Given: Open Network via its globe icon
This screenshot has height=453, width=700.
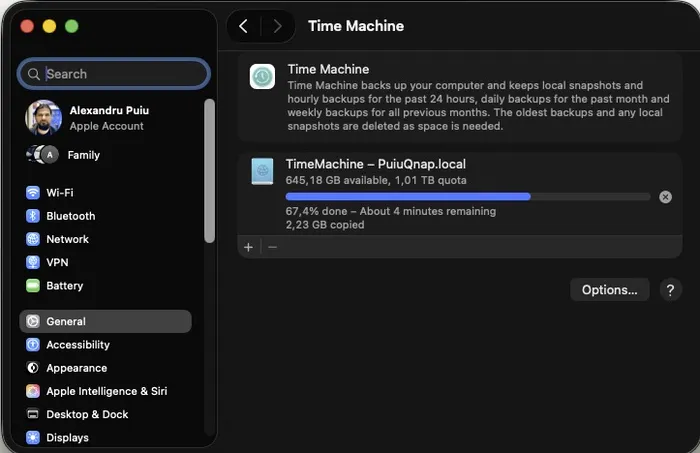Looking at the screenshot, I should (33, 239).
